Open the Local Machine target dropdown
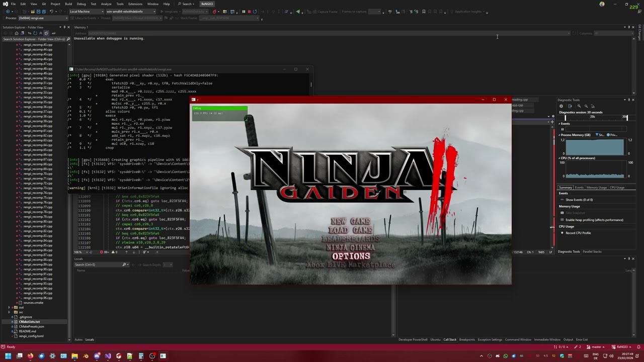 pyautogui.click(x=86, y=12)
